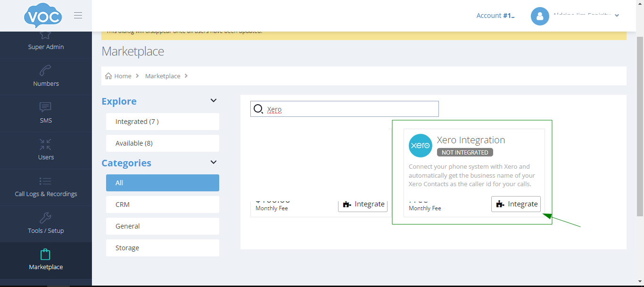Viewport: 644px width, 287px height.
Task: Open Tools / Setup wrench icon
Action: (46, 218)
